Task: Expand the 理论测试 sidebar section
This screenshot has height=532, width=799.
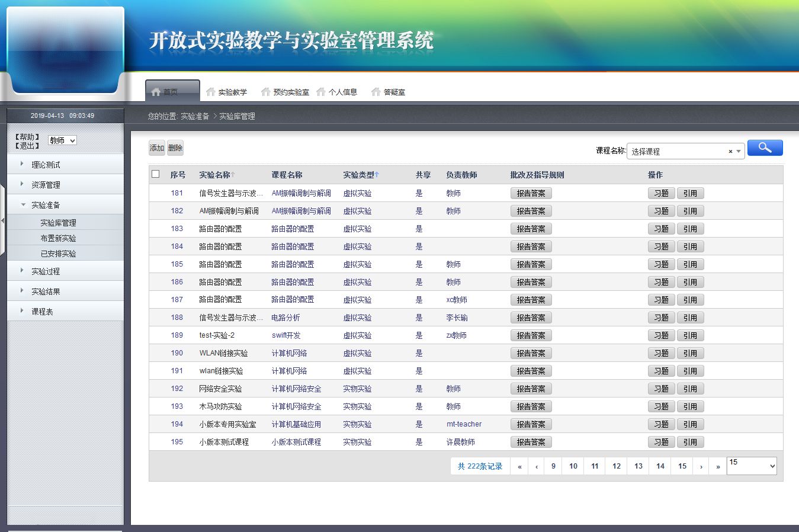Action: [x=46, y=165]
